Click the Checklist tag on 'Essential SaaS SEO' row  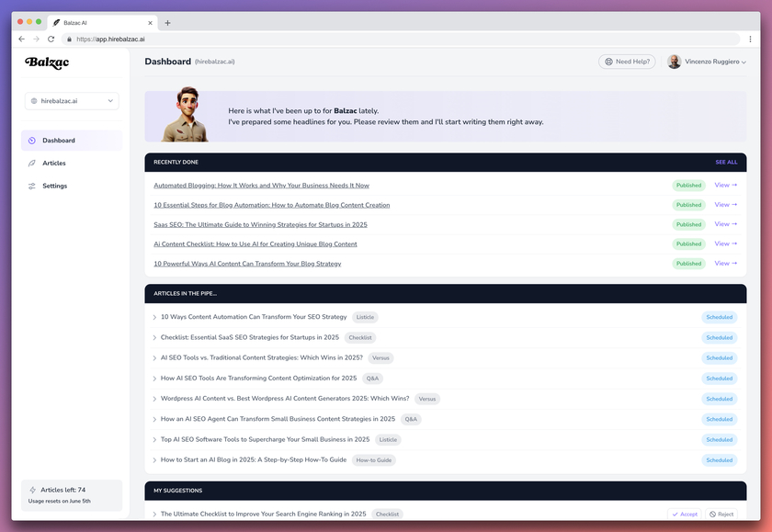[360, 337]
